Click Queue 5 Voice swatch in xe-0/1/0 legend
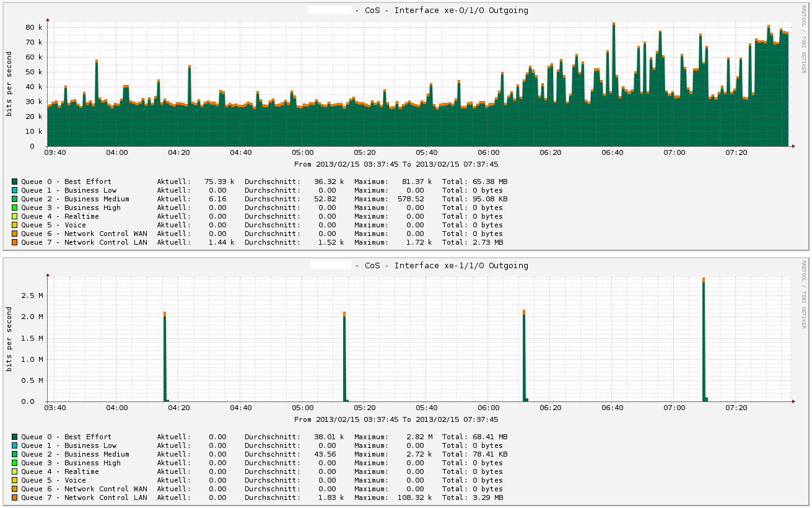 click(x=14, y=225)
